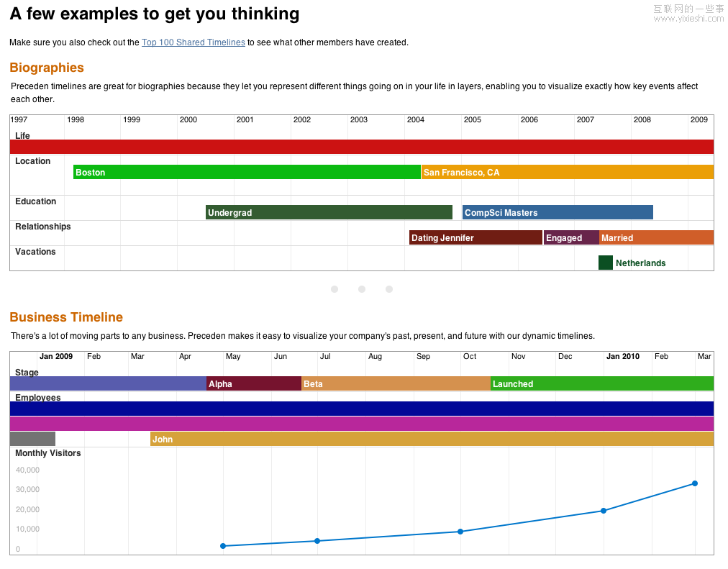Open the Top 100 Shared Timelines link
Viewport: 728px width, 569px height.
(193, 42)
